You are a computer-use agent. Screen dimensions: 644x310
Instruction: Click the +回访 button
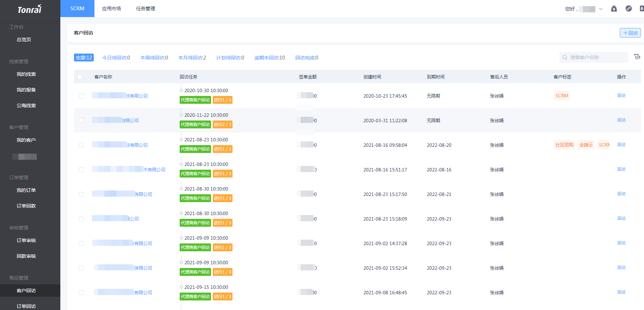tap(630, 33)
